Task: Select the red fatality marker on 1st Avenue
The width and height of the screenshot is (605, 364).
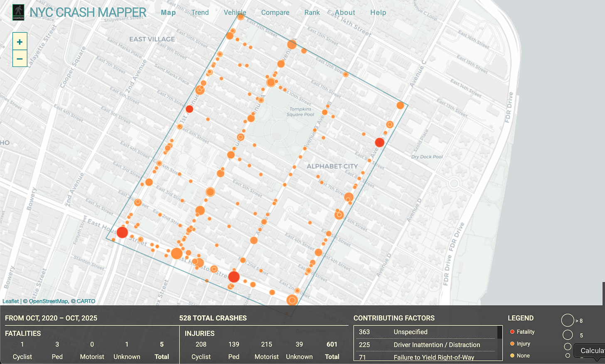Action: pos(189,109)
